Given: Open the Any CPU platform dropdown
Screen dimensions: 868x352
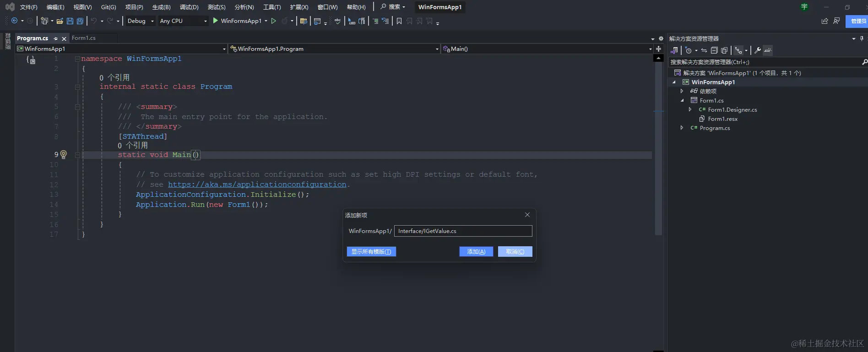Looking at the screenshot, I should (183, 21).
